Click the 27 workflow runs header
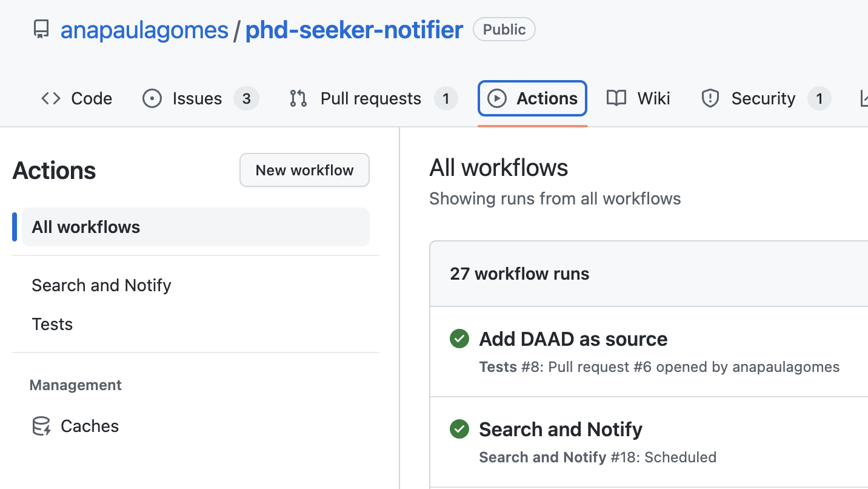The image size is (868, 489). (519, 274)
